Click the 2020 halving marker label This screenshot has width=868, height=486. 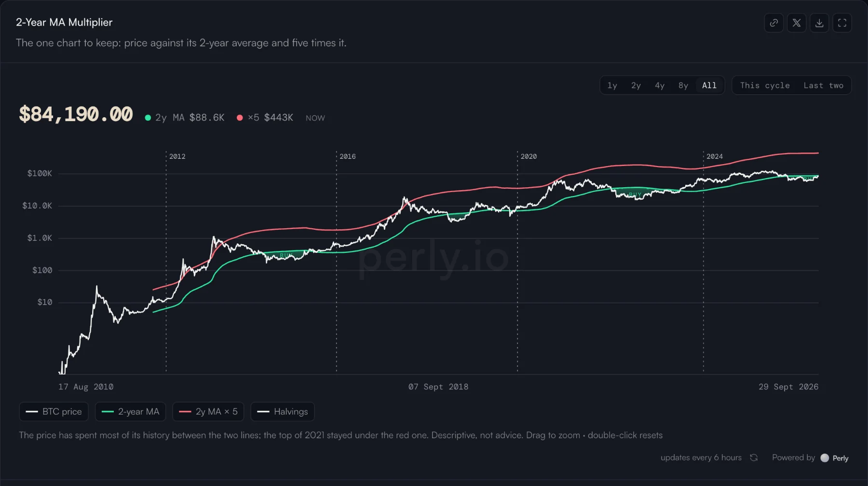(x=529, y=156)
